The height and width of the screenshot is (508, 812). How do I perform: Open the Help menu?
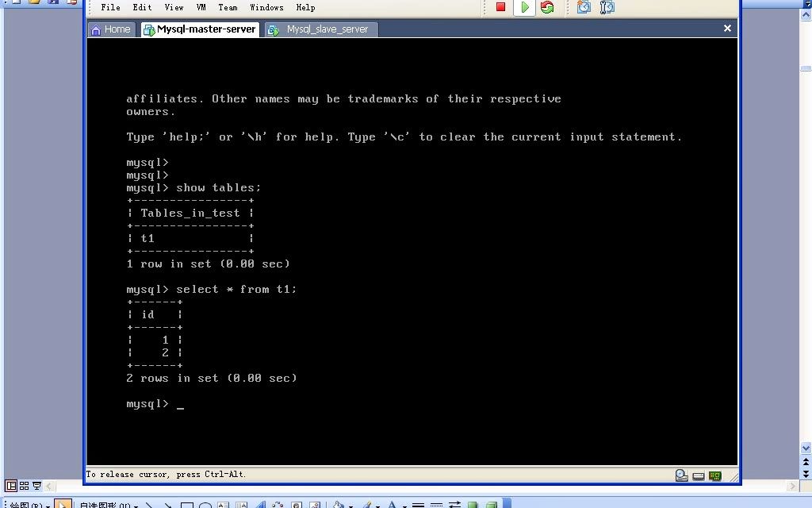click(x=305, y=7)
